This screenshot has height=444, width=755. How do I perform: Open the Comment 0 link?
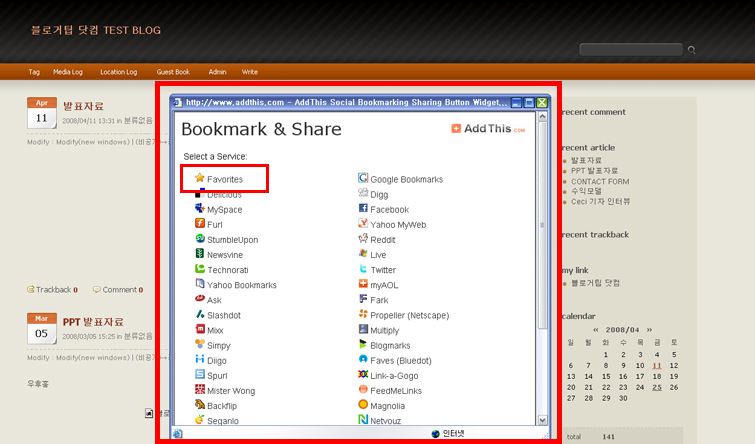(118, 289)
